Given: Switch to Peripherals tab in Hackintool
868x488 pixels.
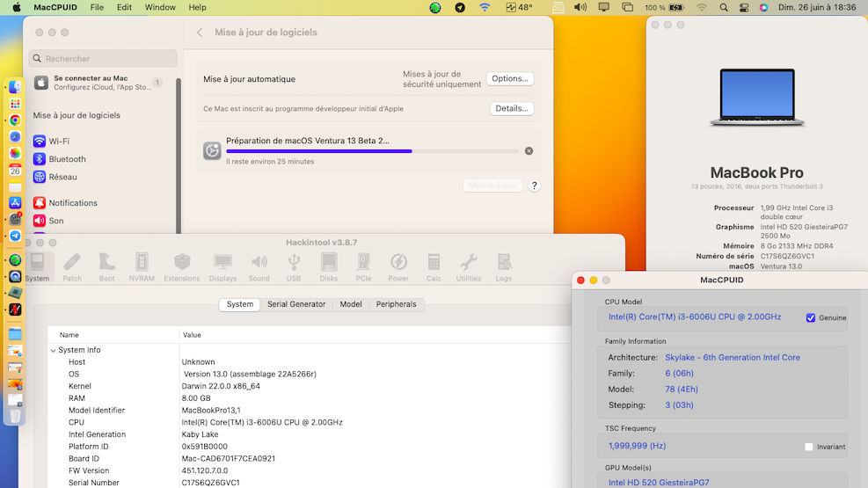Looking at the screenshot, I should click(x=396, y=304).
